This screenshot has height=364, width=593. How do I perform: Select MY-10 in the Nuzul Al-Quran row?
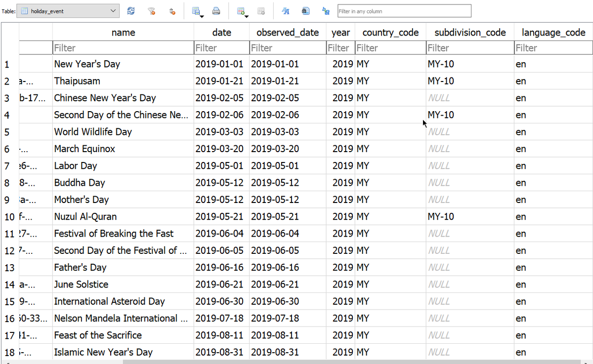pyautogui.click(x=470, y=216)
